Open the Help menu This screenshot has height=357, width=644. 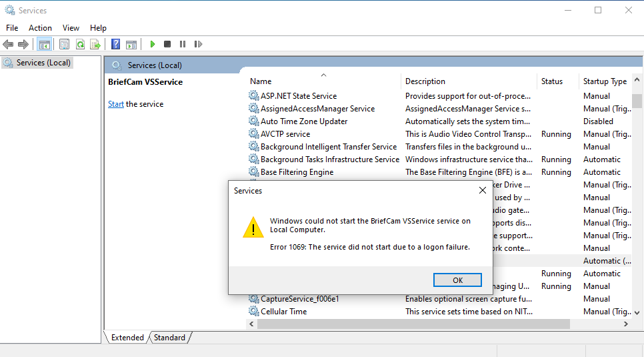pos(98,28)
